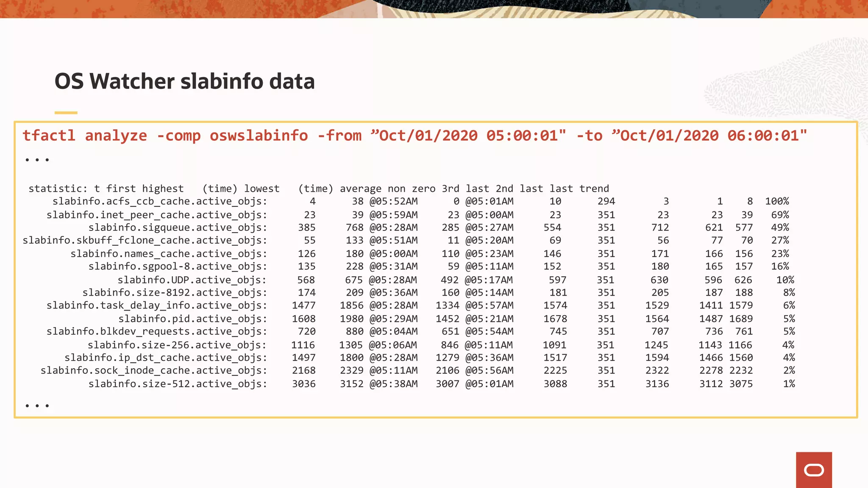This screenshot has width=868, height=488.
Task: Select slabinfo.UDP.active_objs row label
Action: (x=192, y=280)
